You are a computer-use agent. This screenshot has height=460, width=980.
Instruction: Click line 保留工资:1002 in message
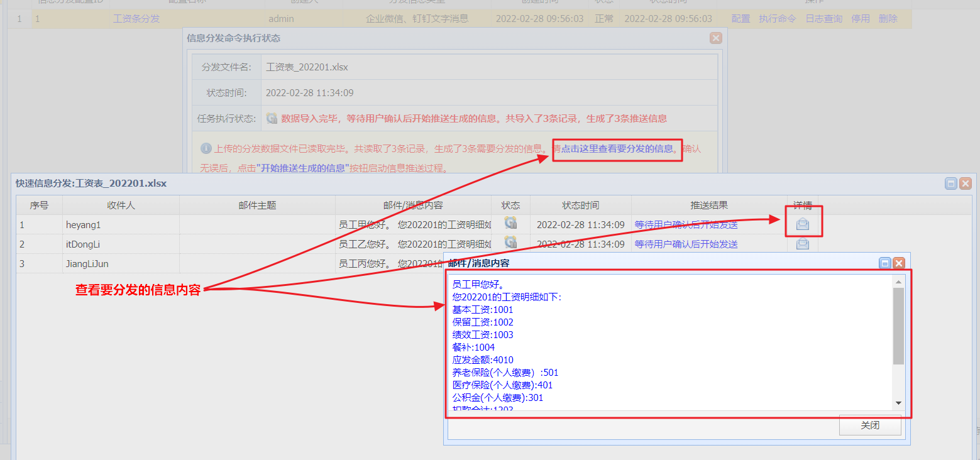point(483,322)
